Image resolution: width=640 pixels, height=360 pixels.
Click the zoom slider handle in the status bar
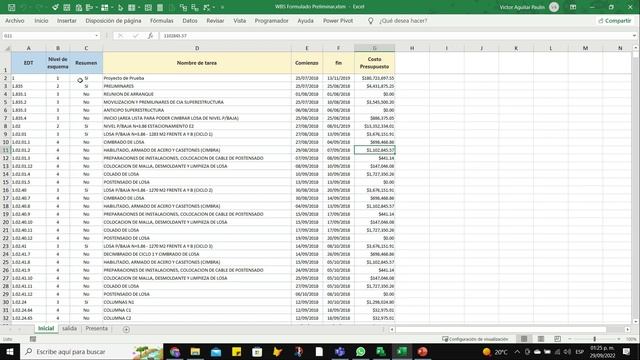(x=594, y=339)
